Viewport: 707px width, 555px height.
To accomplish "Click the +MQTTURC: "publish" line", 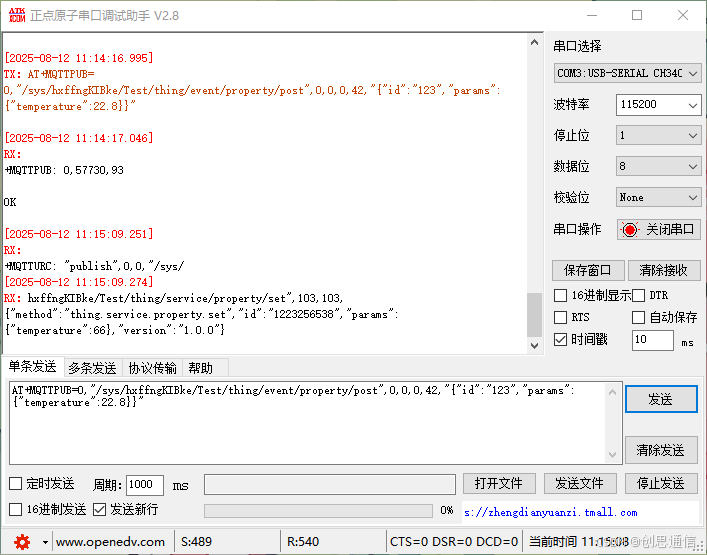I will (94, 266).
